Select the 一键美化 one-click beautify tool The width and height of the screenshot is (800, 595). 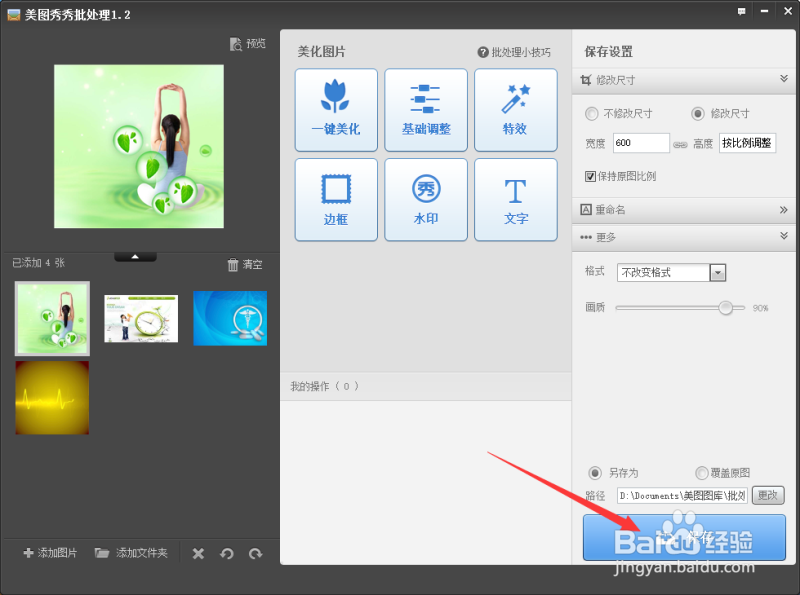point(336,110)
